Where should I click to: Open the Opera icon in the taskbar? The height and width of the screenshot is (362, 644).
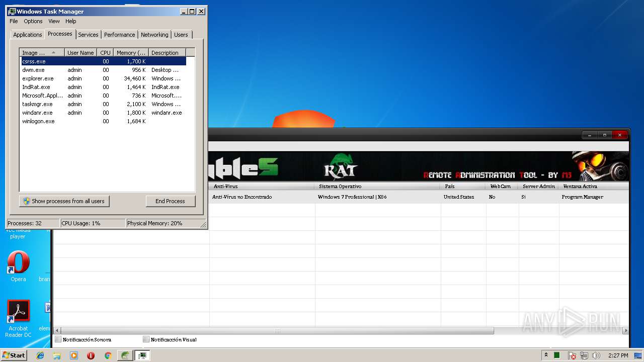click(91, 355)
